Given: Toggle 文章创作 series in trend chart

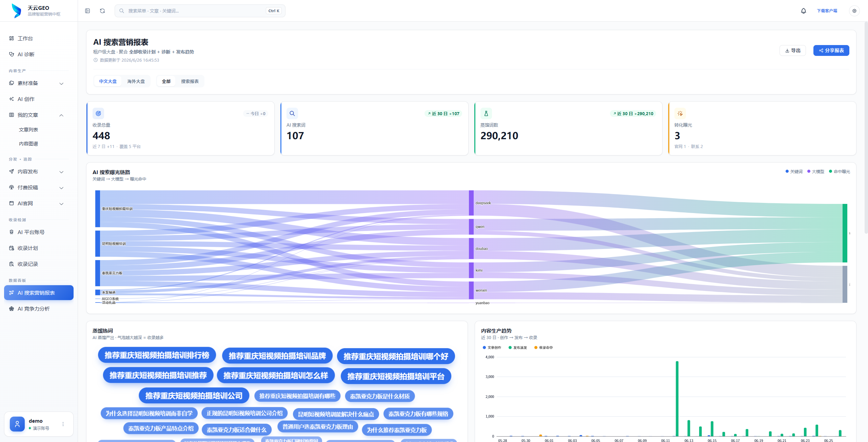Looking at the screenshot, I should pyautogui.click(x=492, y=348).
